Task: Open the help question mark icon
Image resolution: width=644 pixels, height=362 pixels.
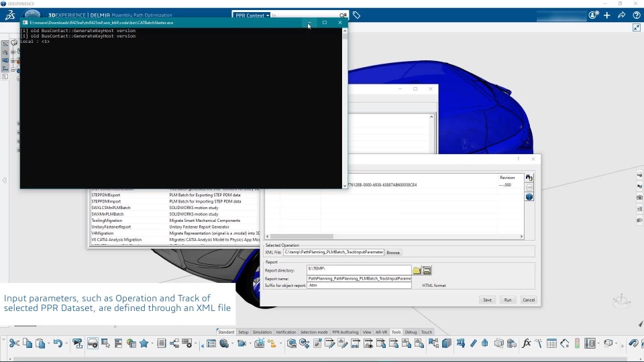Action: coord(636,15)
